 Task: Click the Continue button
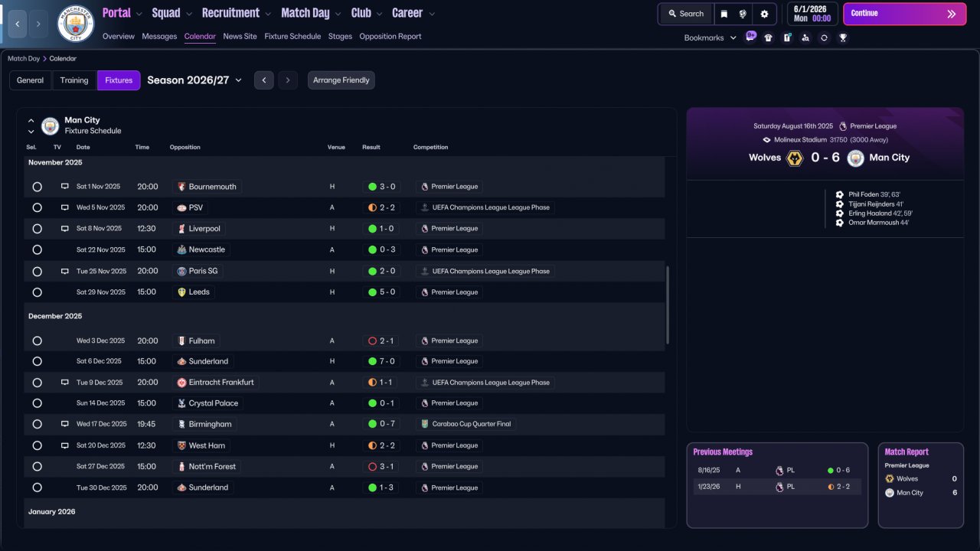[905, 14]
